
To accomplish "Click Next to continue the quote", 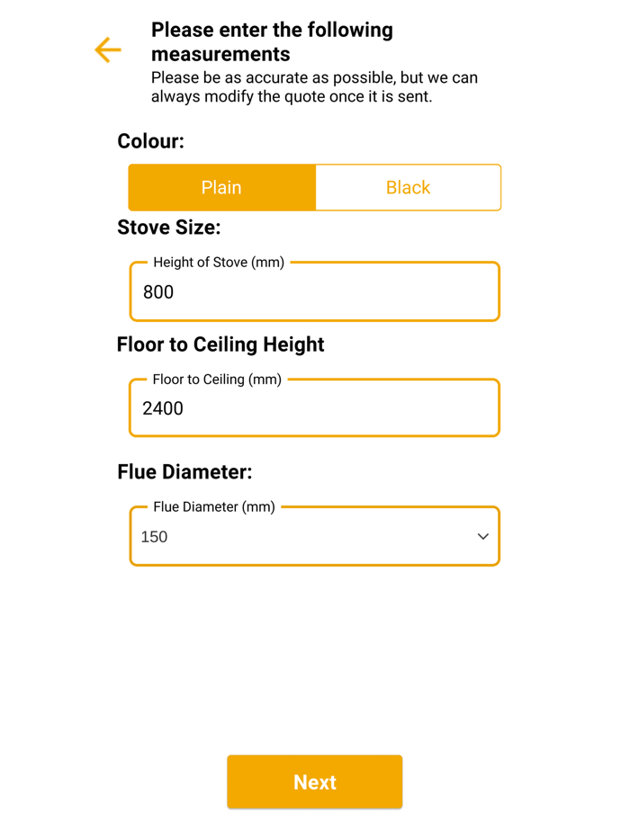I will [x=314, y=782].
